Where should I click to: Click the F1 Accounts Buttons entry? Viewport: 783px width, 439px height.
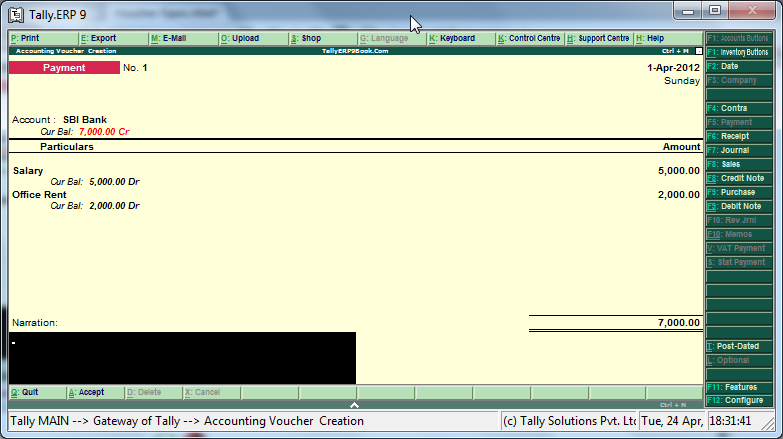pos(739,38)
